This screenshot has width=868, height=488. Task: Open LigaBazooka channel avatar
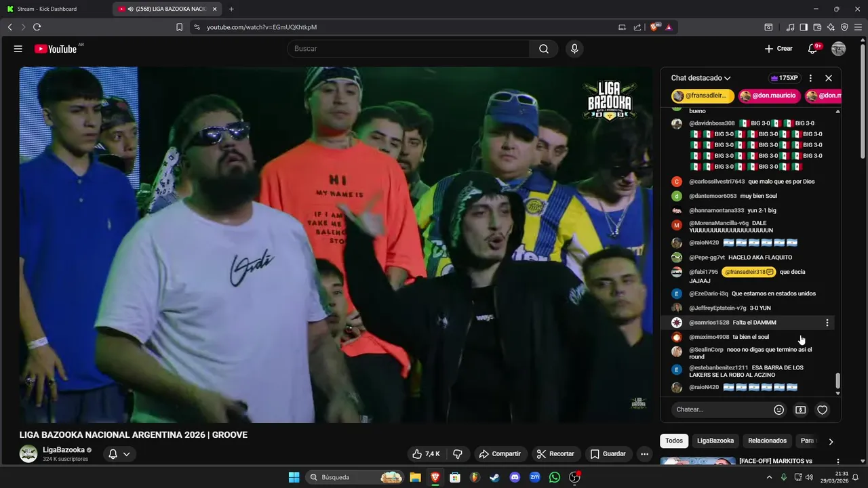(28, 453)
